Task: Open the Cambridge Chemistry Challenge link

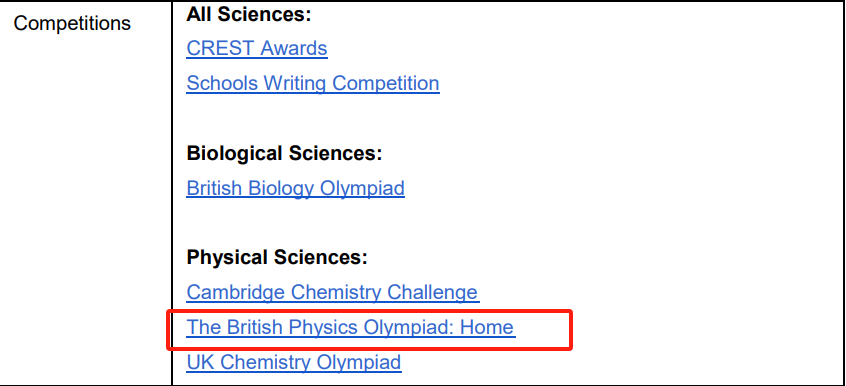Action: pos(332,293)
